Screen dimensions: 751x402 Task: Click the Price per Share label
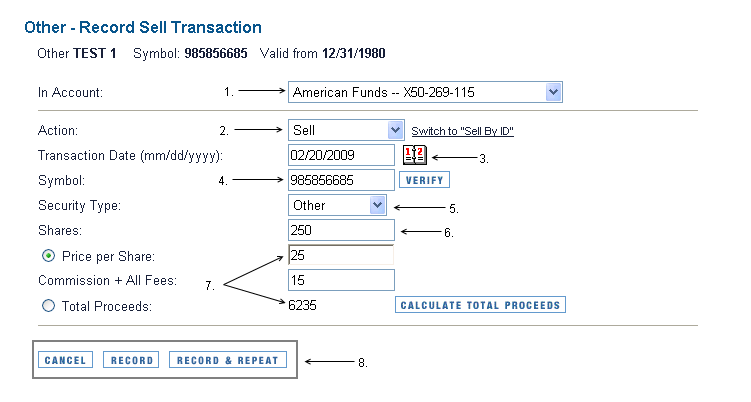click(x=108, y=256)
